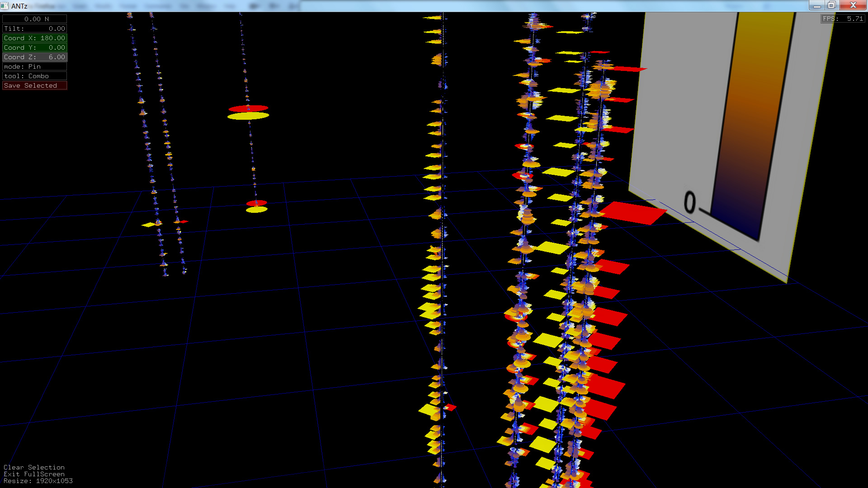
Task: Select the Tilt value field
Action: [35, 28]
